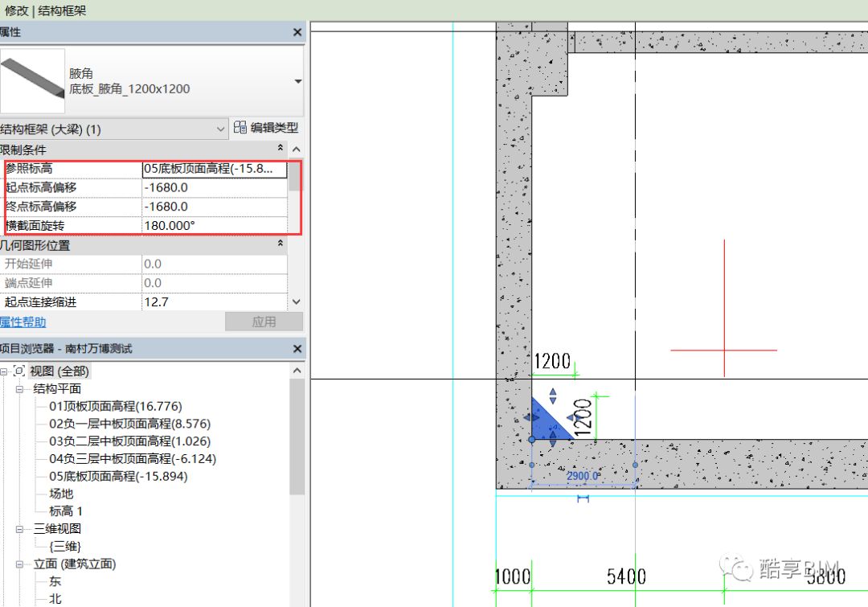Image resolution: width=868 pixels, height=607 pixels.
Task: Collapse the 结构平面 tree node
Action: coord(20,389)
